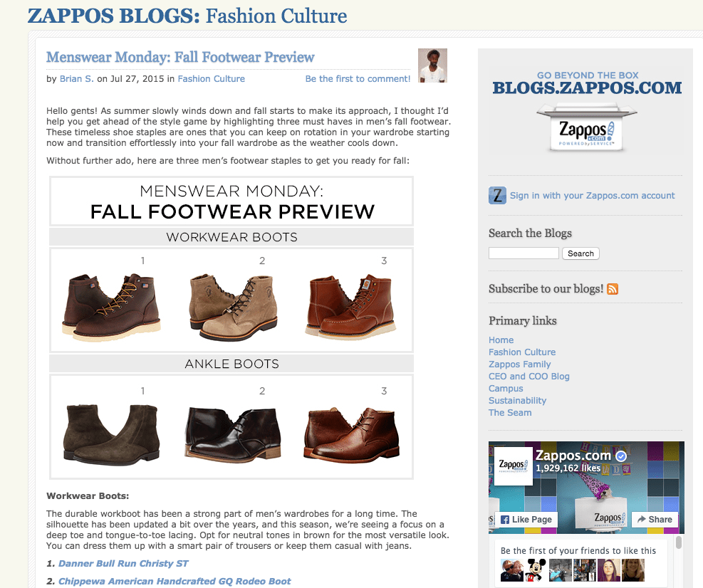Click the Facebook widget scrollbar
Image resolution: width=703 pixels, height=588 pixels.
[679, 542]
